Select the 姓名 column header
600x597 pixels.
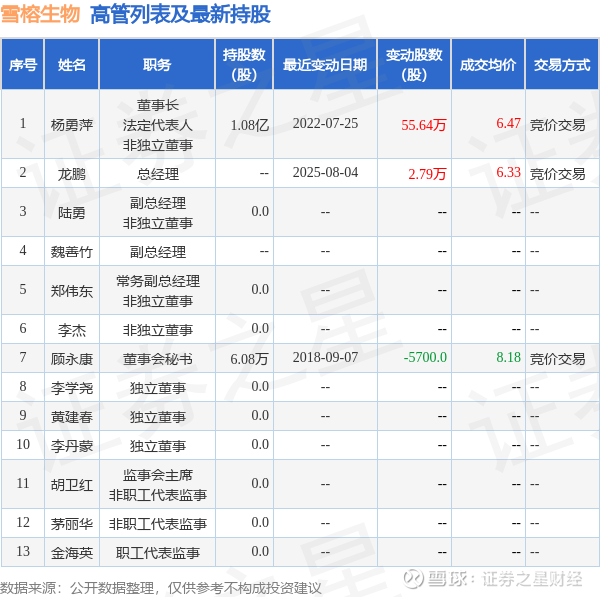[72, 65]
